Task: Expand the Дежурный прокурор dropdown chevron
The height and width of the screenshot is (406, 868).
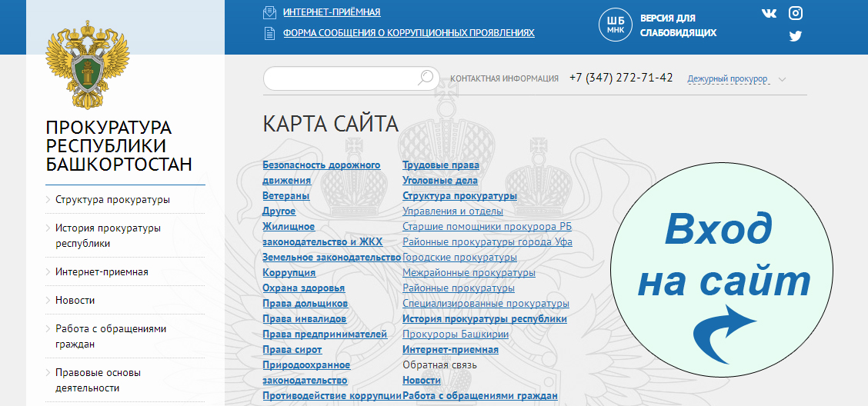Action: click(x=782, y=79)
